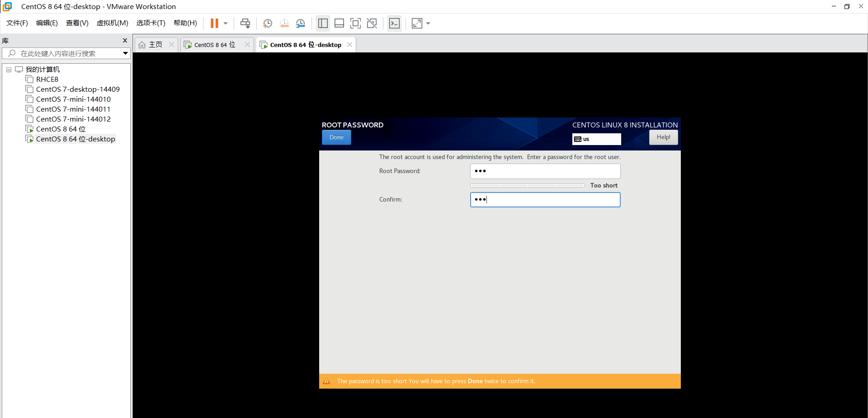Toggle the thumbnail bar view
Viewport: 868px width, 418px height.
pyautogui.click(x=339, y=23)
